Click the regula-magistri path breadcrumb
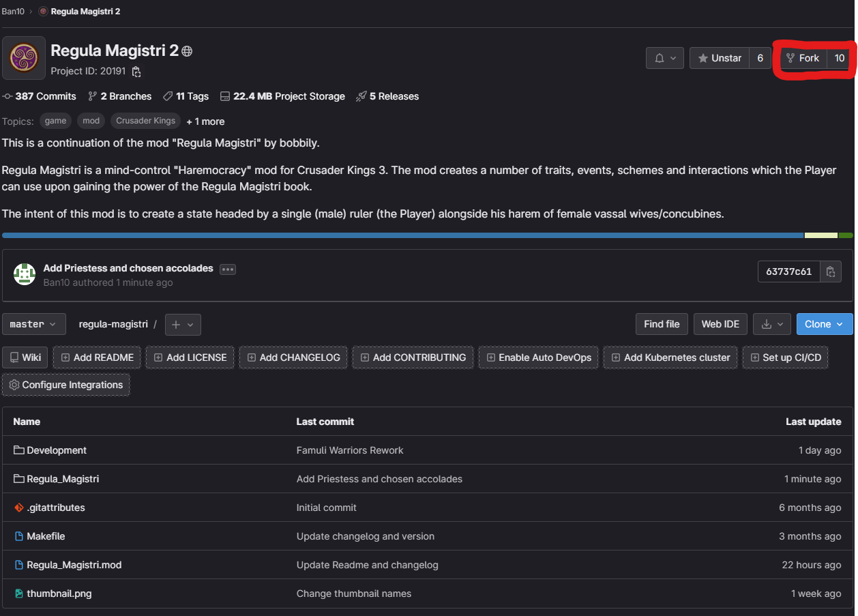This screenshot has height=616, width=858. click(113, 324)
